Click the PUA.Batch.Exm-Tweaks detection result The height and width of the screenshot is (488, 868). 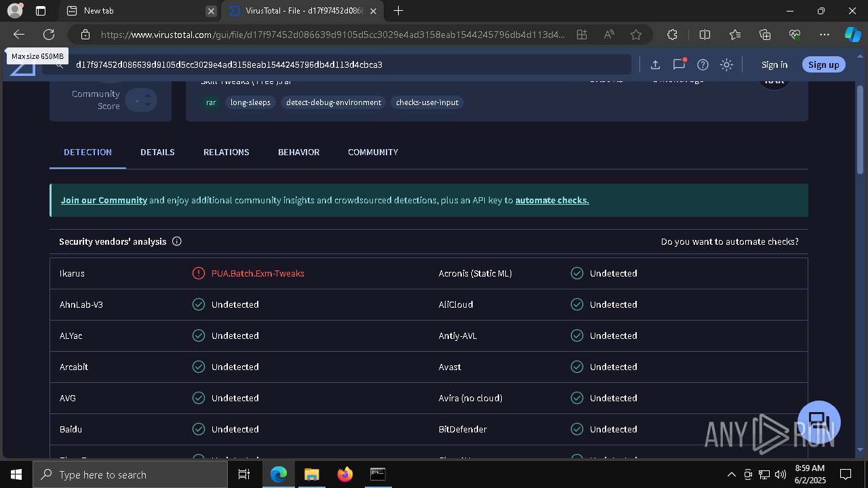pyautogui.click(x=258, y=273)
